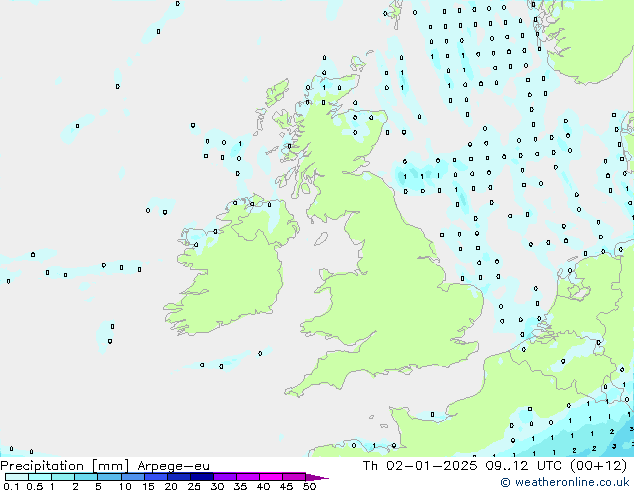Click the '45' legend scale label
Viewport: 634px width, 490px height.
(286, 486)
